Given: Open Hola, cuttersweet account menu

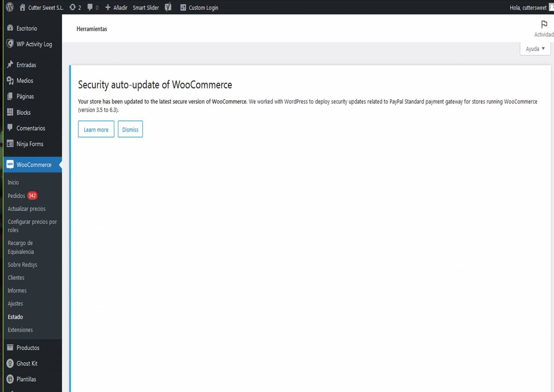Looking at the screenshot, I should click(528, 8).
